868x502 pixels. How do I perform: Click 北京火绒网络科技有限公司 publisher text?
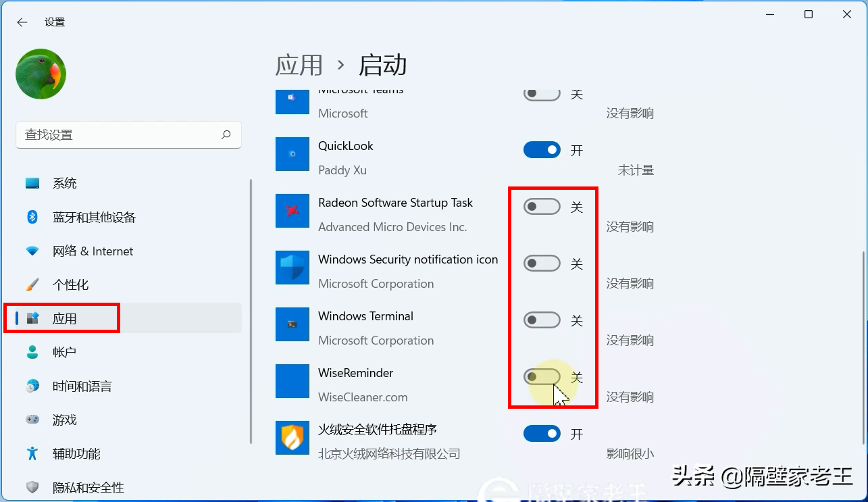(389, 454)
